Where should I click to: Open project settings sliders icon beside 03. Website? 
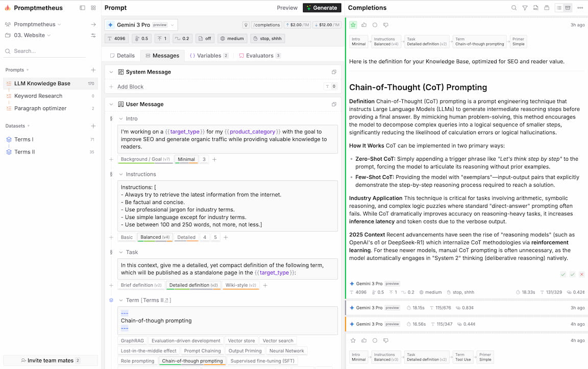(93, 35)
